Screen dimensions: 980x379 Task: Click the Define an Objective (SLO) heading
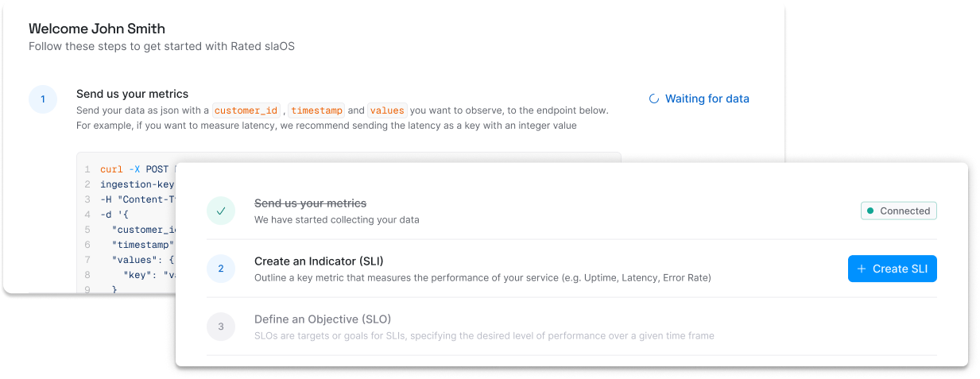pos(322,319)
